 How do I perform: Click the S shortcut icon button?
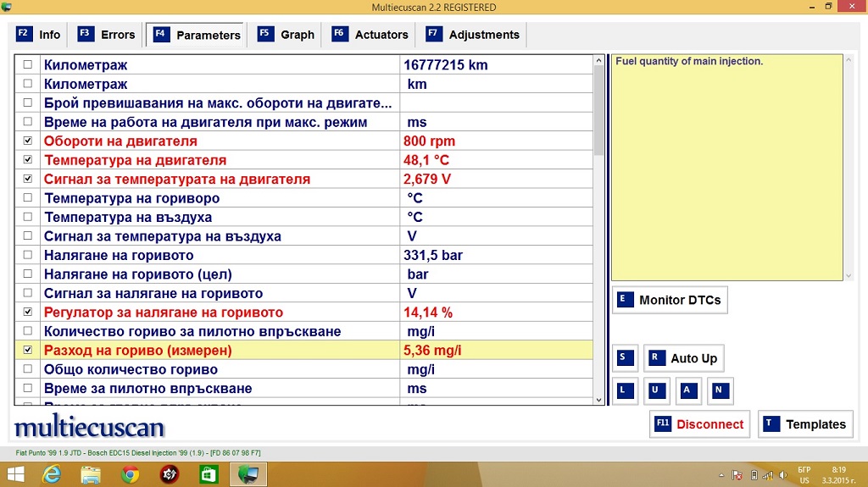tap(626, 358)
